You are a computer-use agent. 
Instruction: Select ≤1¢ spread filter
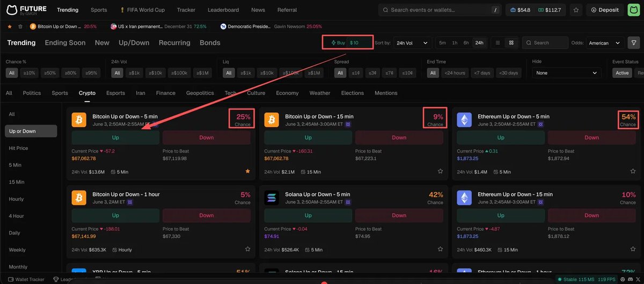(355, 73)
